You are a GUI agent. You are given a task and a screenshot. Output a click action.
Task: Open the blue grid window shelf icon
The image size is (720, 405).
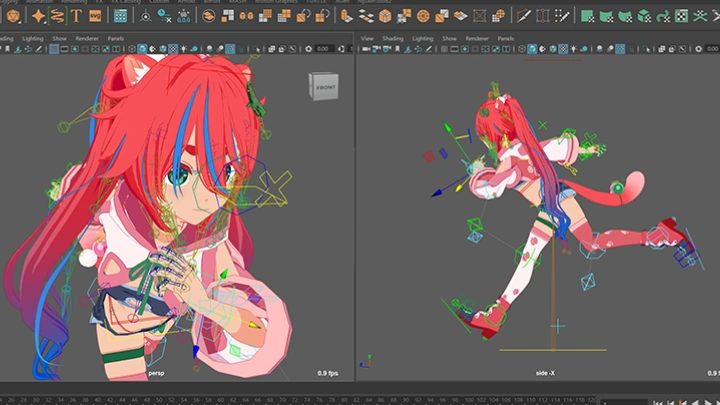[120, 16]
